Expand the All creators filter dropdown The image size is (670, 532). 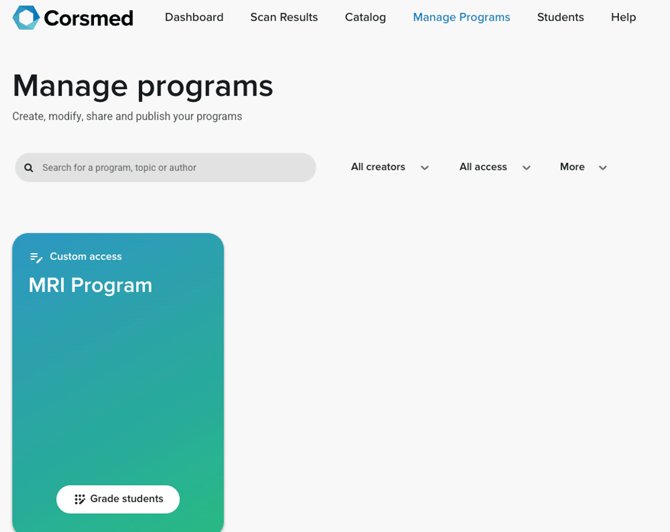(x=390, y=167)
